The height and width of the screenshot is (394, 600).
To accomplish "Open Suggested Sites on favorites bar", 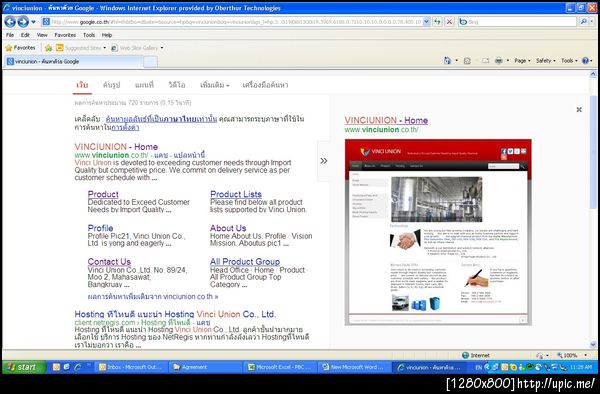I will [81, 48].
